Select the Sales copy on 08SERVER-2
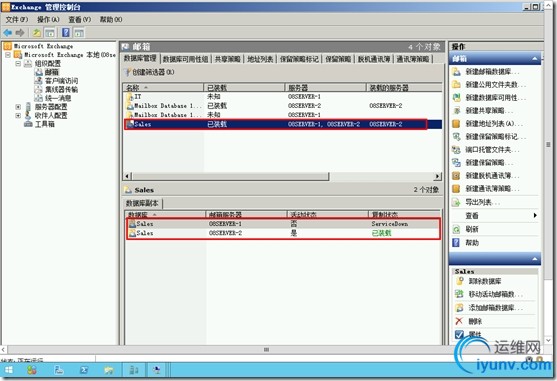The image size is (557, 381). click(x=283, y=233)
